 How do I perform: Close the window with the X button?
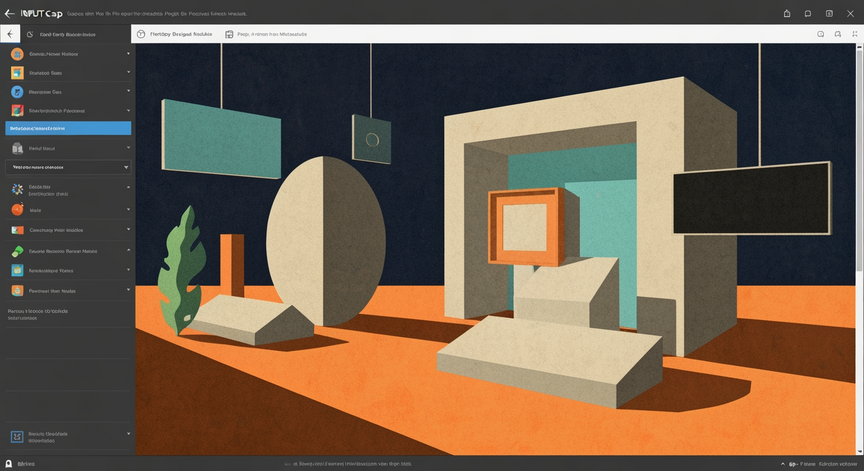(x=850, y=13)
